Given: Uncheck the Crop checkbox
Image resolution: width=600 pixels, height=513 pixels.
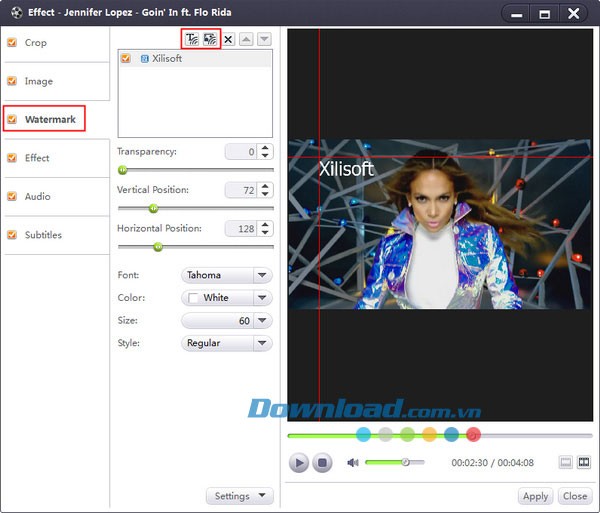Looking at the screenshot, I should click(x=12, y=42).
